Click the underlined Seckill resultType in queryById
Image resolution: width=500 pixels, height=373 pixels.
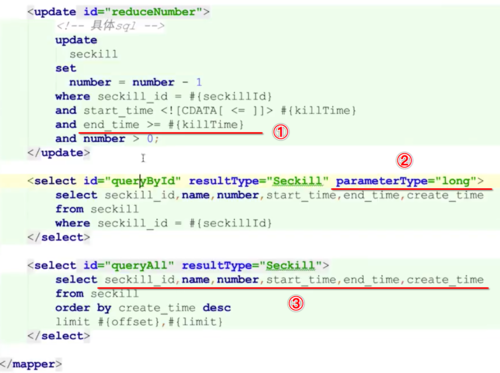(x=297, y=181)
